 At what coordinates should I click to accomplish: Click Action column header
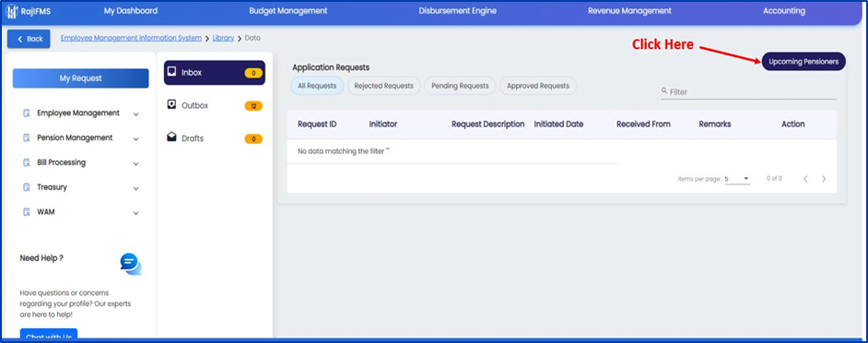click(x=792, y=124)
